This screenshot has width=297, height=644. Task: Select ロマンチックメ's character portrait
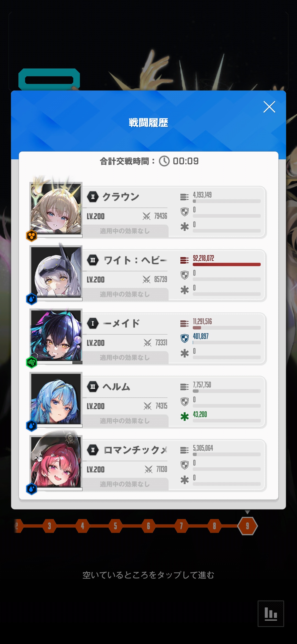point(56,462)
